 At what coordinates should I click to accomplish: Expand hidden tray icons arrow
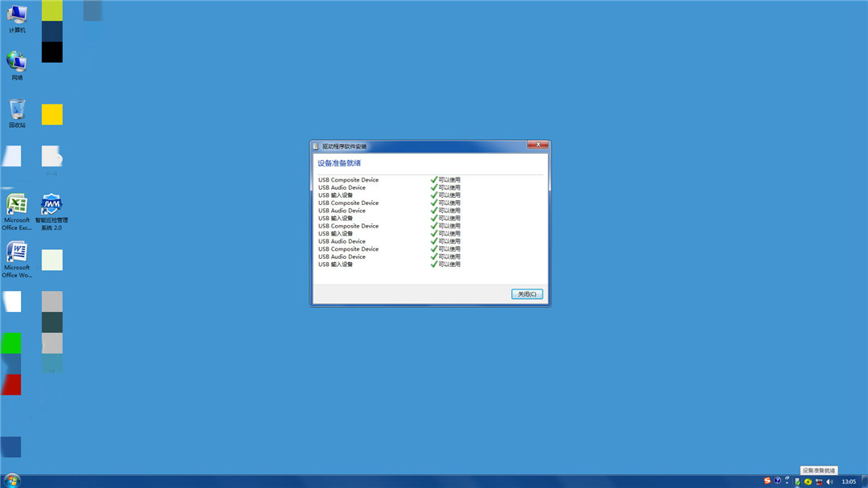[x=788, y=482]
